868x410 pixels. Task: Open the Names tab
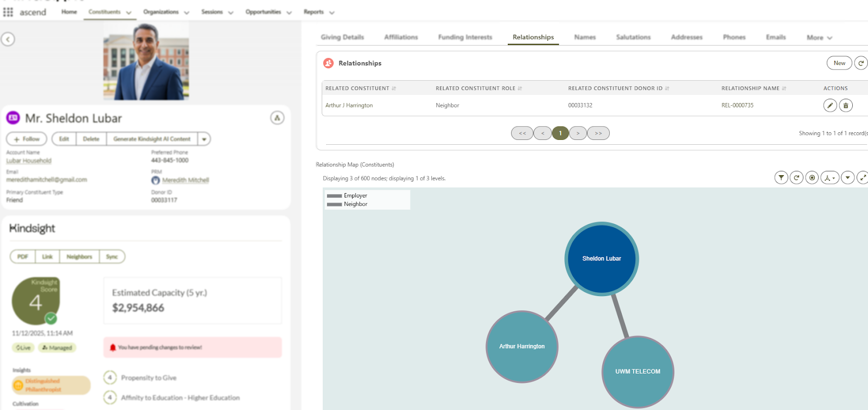(585, 37)
